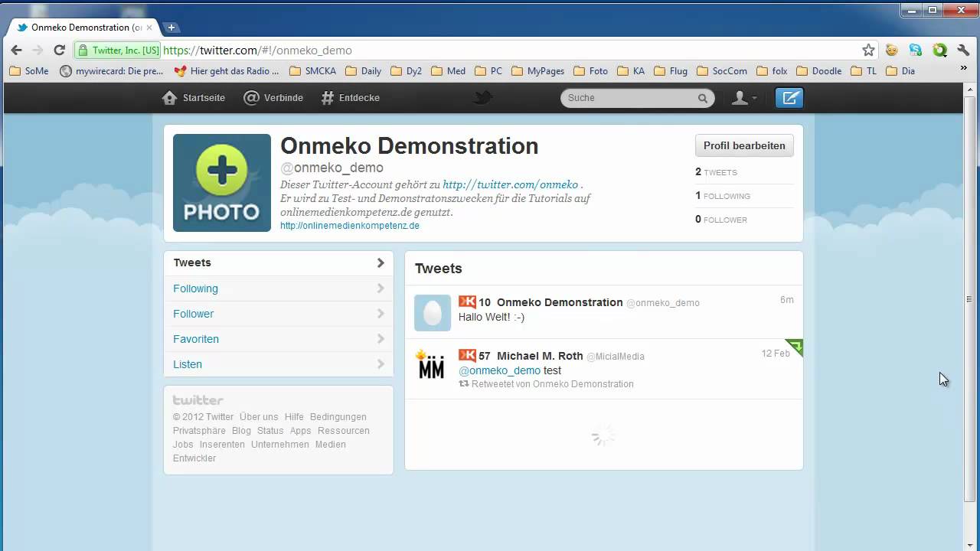Open the 6m tweet timestamp
Screen dimensions: 980x551
click(787, 300)
